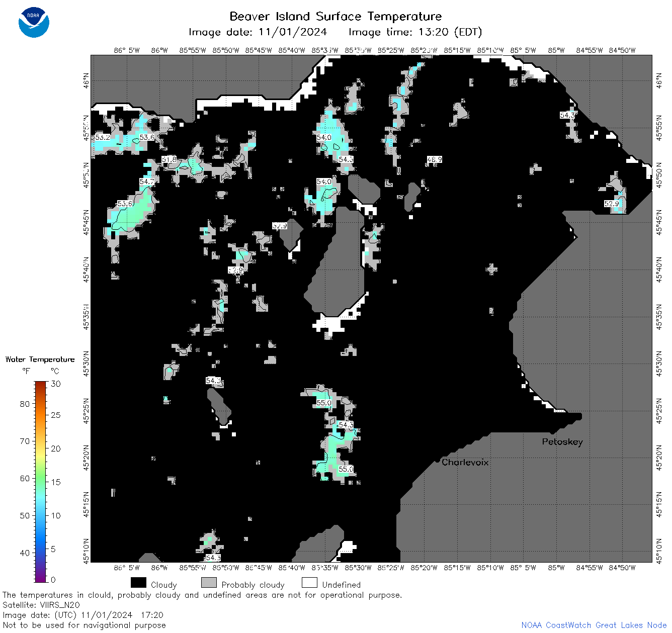Click the 51.8 temperature reading label
Viewport: 672px width, 633px height.
pyautogui.click(x=169, y=159)
